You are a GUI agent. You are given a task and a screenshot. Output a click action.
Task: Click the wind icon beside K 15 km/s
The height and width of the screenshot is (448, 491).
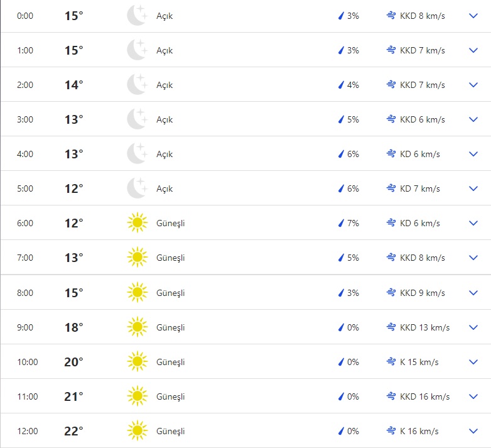coord(391,362)
